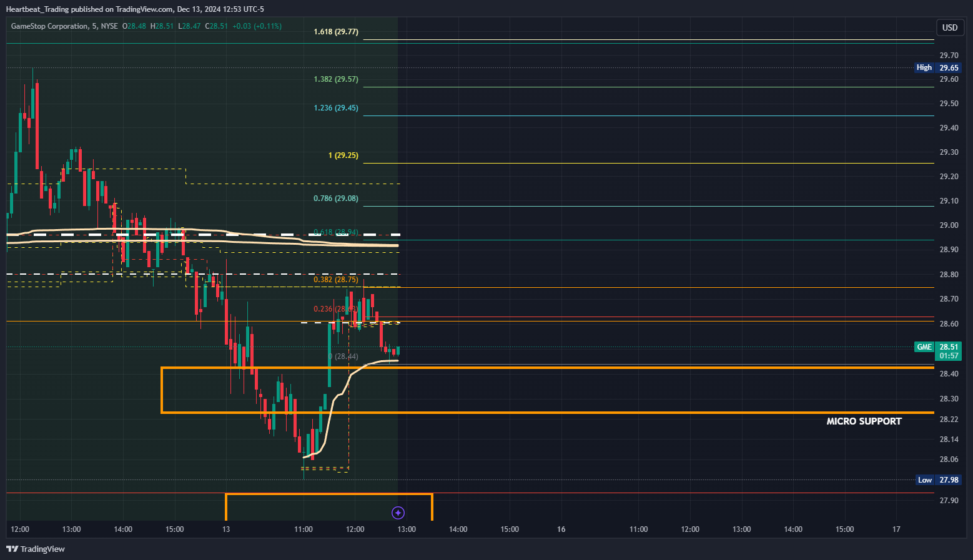Click 29.20 on the price axis
Image resolution: width=973 pixels, height=560 pixels.
click(949, 177)
